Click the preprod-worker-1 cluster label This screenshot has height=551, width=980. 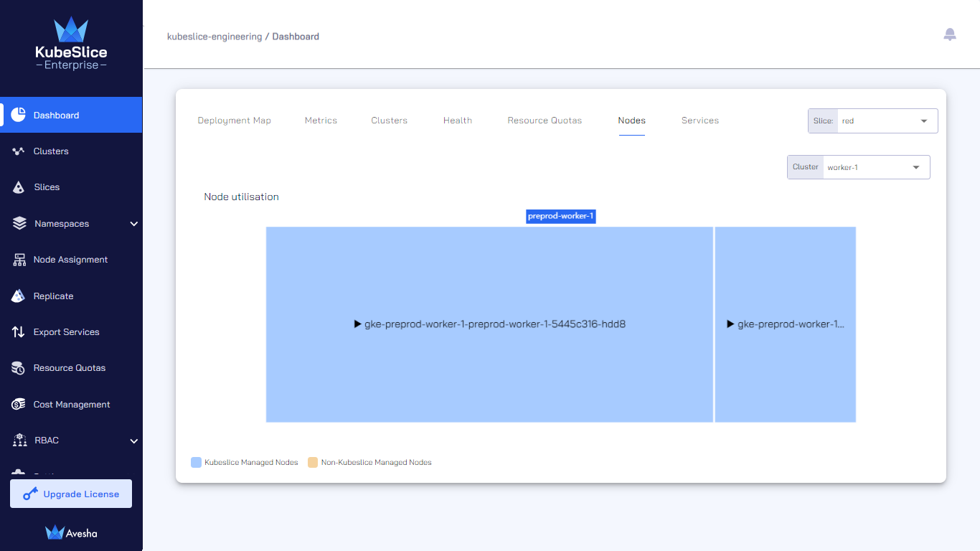(x=561, y=216)
